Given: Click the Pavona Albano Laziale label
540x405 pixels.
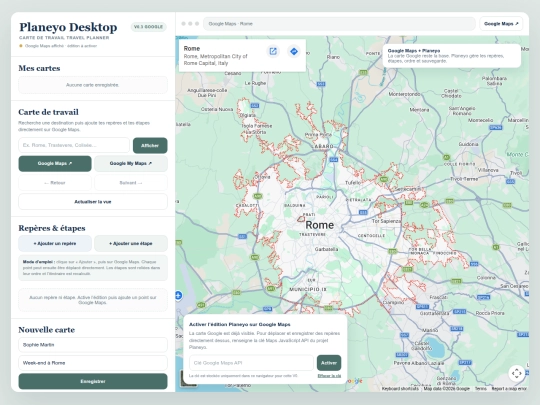Looking at the screenshot, I should tap(419, 363).
